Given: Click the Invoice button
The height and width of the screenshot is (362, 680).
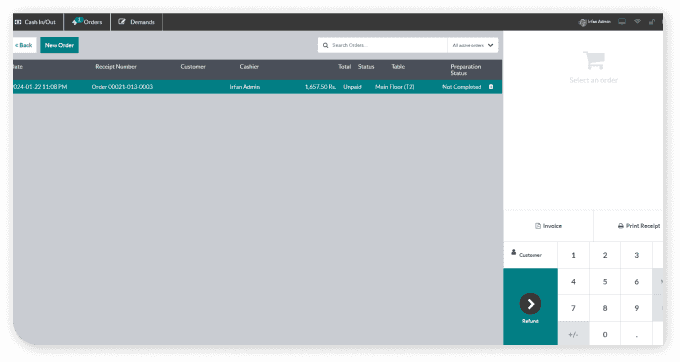Looking at the screenshot, I should click(548, 226).
